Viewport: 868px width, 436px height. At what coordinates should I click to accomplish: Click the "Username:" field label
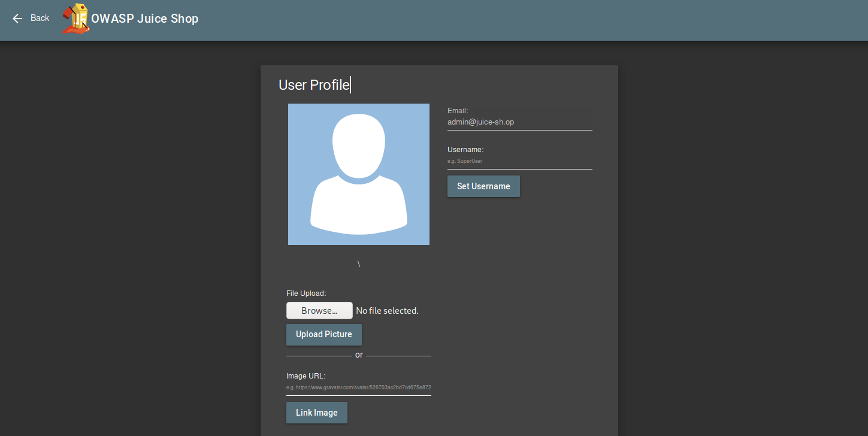(465, 150)
